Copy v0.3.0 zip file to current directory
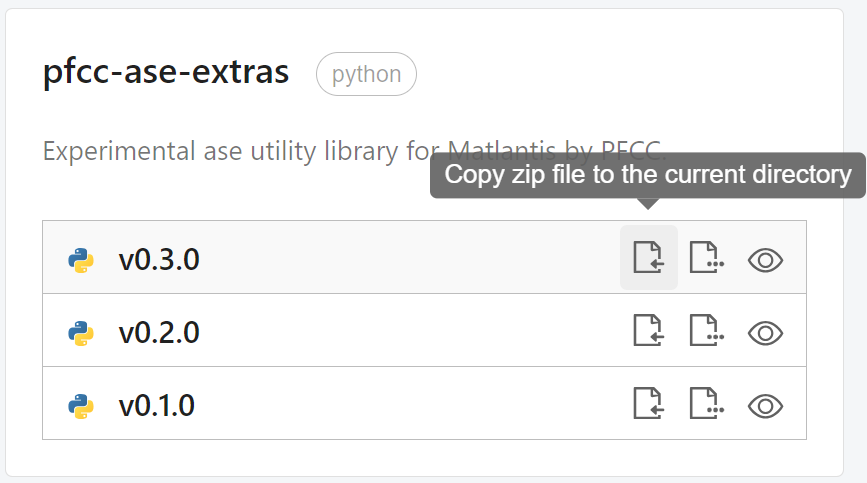Viewport: 867px width, 483px height. point(648,258)
